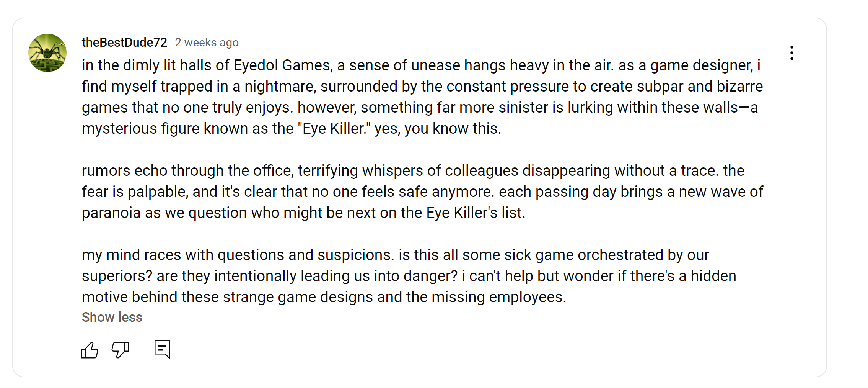The height and width of the screenshot is (388, 868).
Task: Open the three-dot more options menu
Action: click(791, 53)
